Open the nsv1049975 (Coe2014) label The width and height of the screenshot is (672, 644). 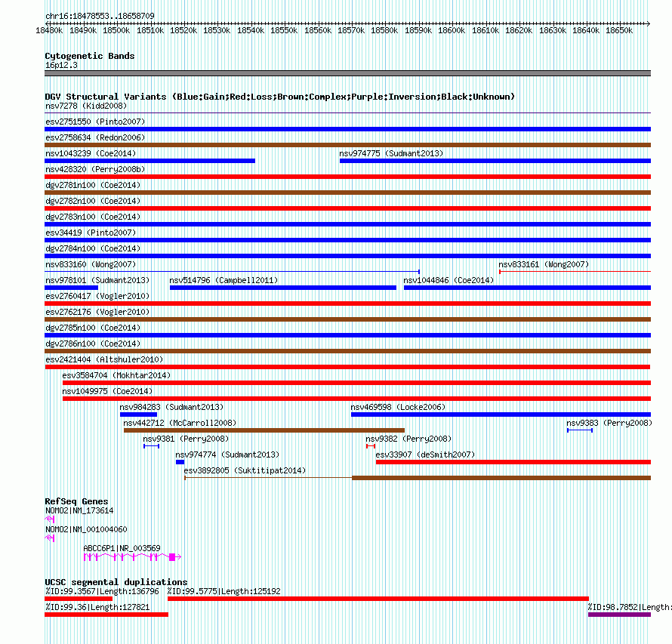coord(107,391)
